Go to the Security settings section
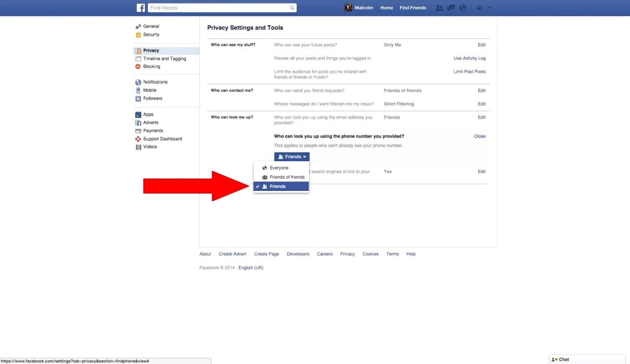Viewport: 630px width, 364px height. (151, 35)
